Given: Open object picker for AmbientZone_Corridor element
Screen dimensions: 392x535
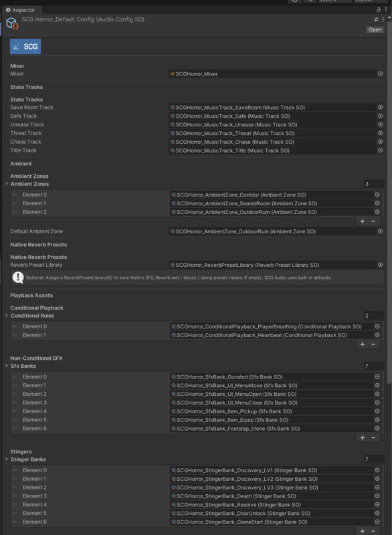Looking at the screenshot, I should click(377, 195).
